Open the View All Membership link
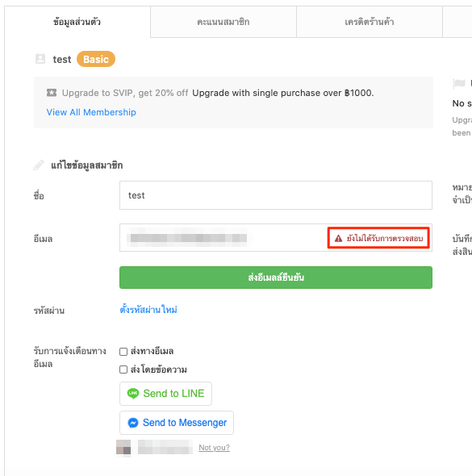Viewport: 472px width, 476px height. point(91,112)
